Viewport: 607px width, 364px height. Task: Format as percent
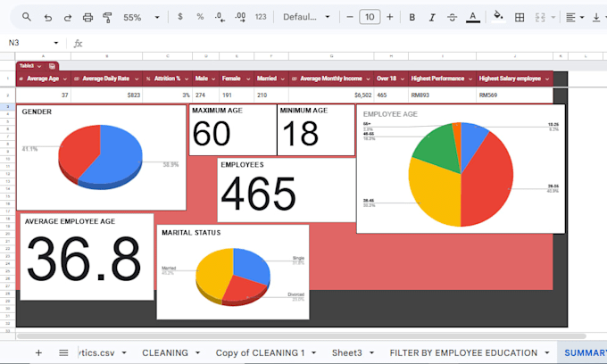[200, 17]
